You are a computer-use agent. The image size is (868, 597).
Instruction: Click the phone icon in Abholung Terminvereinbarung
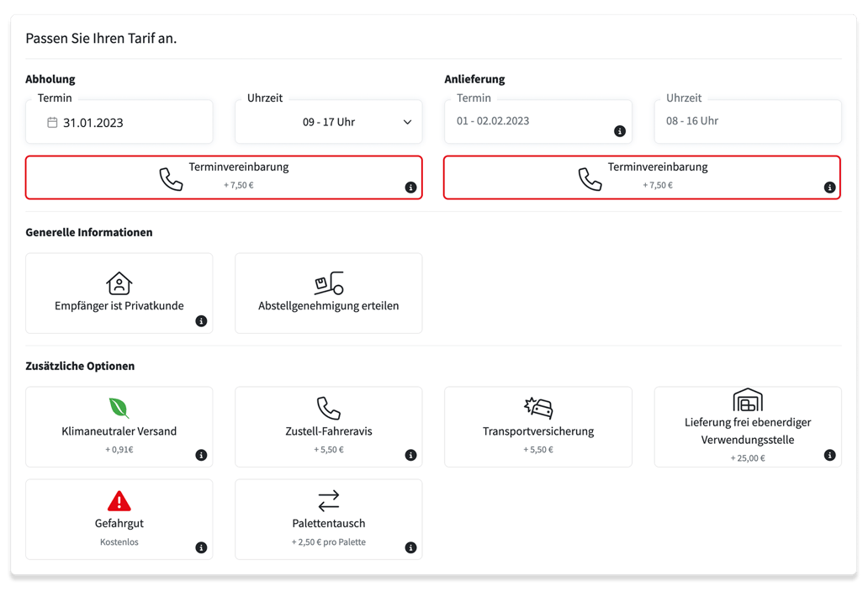171,179
